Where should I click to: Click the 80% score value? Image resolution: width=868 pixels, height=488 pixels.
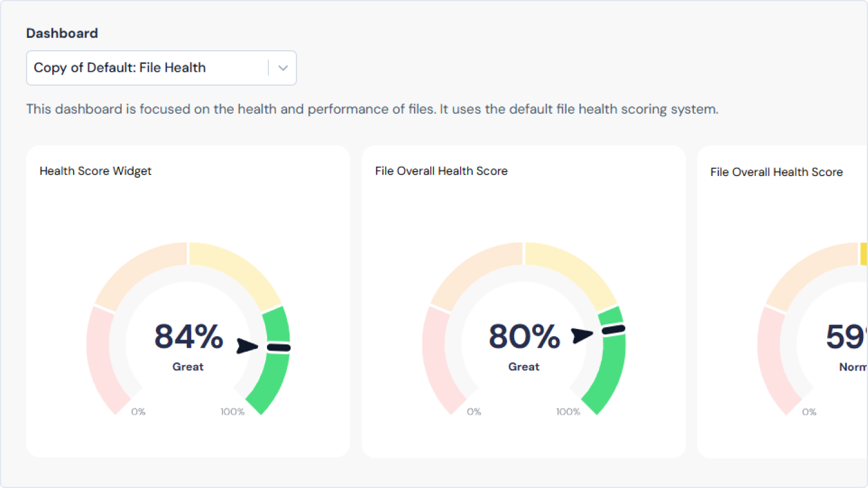click(x=524, y=337)
